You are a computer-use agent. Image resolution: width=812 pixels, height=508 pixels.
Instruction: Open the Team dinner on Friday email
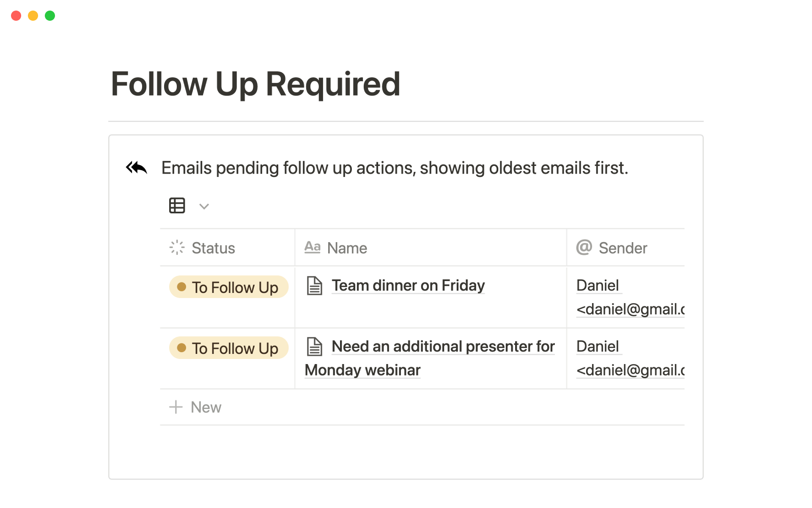click(x=408, y=286)
